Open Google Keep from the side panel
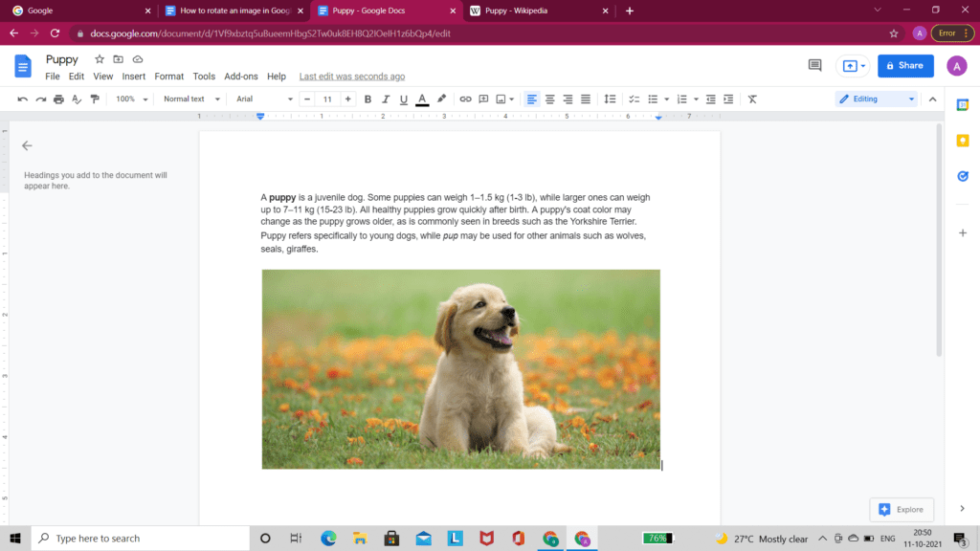Image resolution: width=980 pixels, height=551 pixels. [x=963, y=141]
